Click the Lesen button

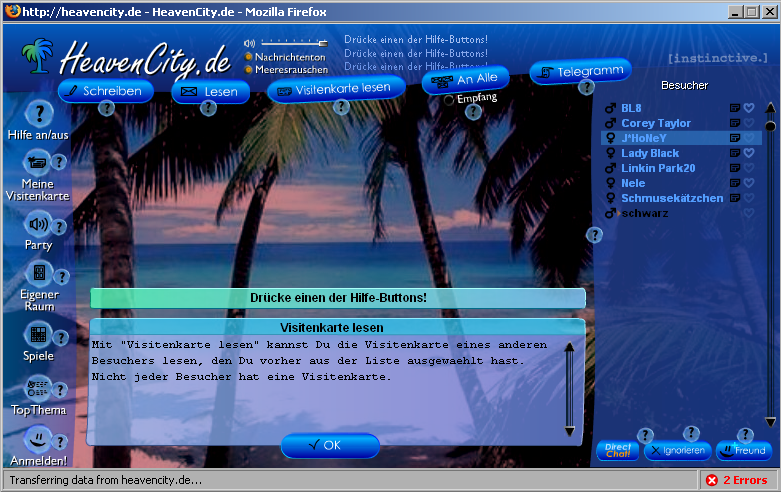click(x=210, y=92)
